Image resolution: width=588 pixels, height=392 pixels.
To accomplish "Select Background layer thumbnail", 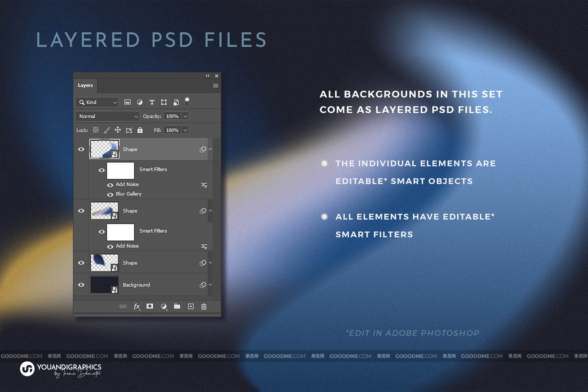I will 104,284.
